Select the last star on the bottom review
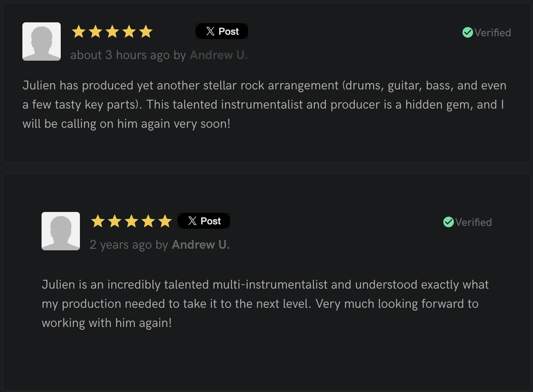533x392 pixels. pos(165,221)
